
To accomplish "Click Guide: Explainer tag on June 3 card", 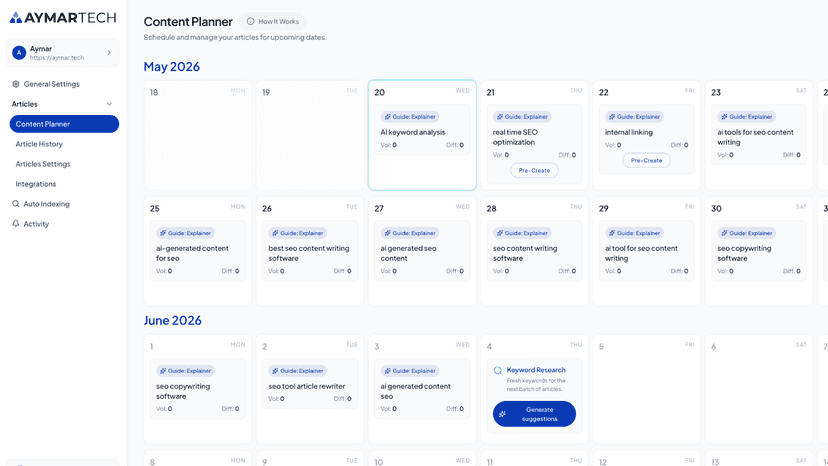I will pos(410,371).
